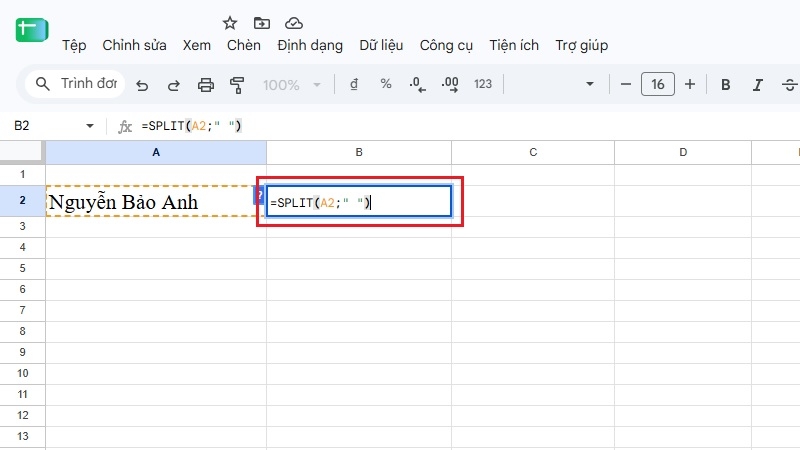This screenshot has width=800, height=450.
Task: Open the Tệp menu
Action: click(x=74, y=45)
